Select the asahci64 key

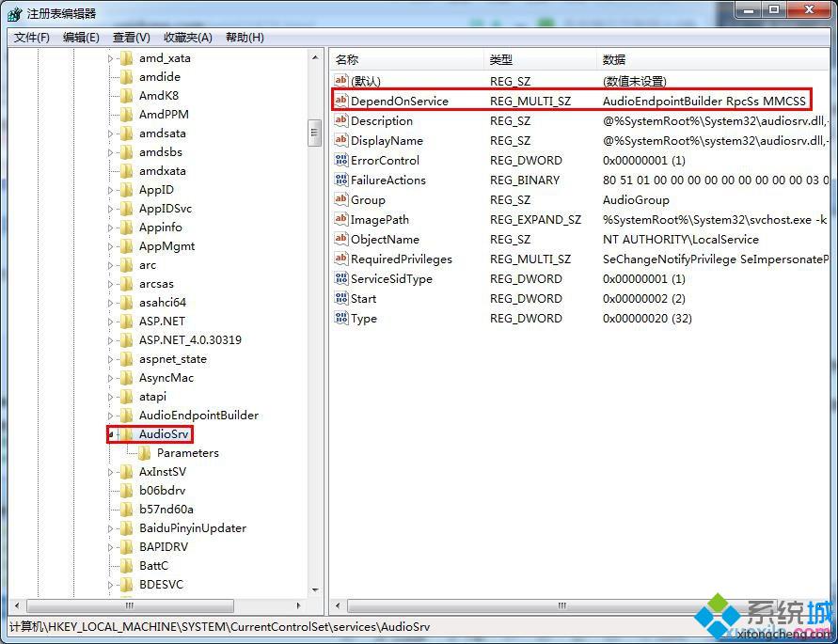coord(163,303)
